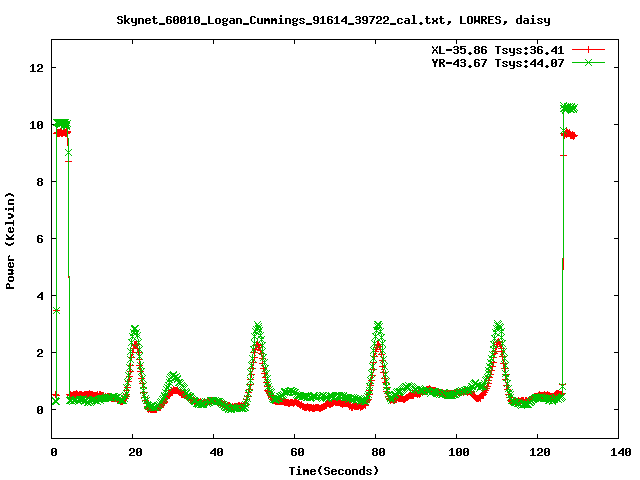This screenshot has width=640, height=480.
Task: Click the green peak near 50 seconds
Action: pyautogui.click(x=258, y=327)
